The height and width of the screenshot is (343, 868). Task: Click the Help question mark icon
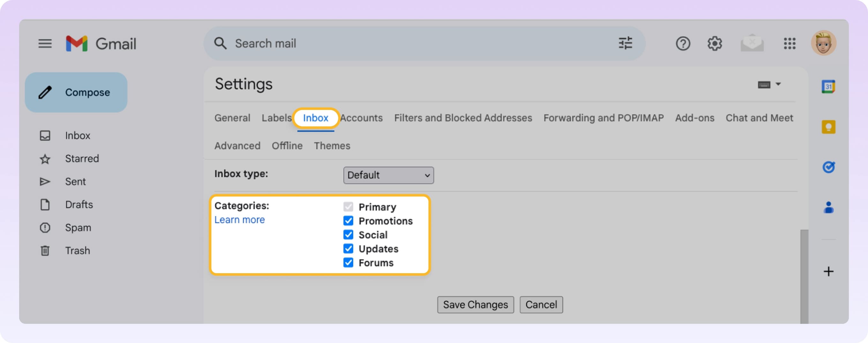tap(683, 43)
